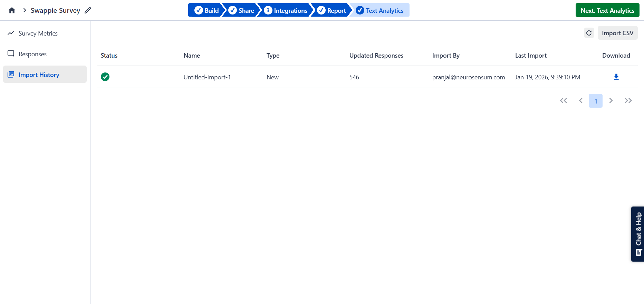
Task: Go to next page arrow
Action: 611,101
